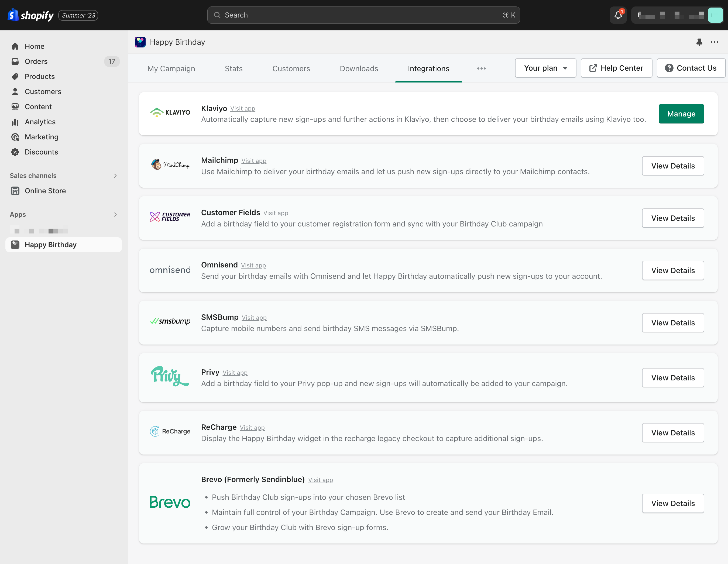Screen dimensions: 728x564
Task: Switch to the Stats tab
Action: [234, 69]
